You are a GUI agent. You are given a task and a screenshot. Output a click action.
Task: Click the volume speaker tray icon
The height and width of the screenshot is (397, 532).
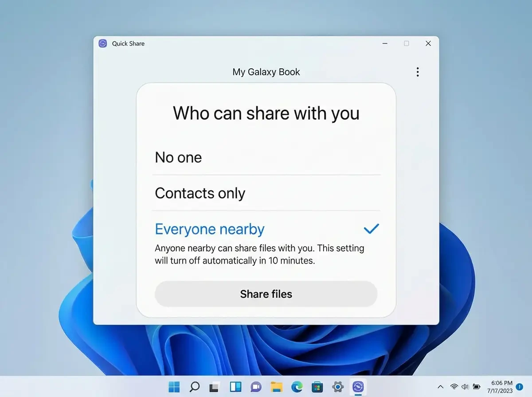click(465, 387)
